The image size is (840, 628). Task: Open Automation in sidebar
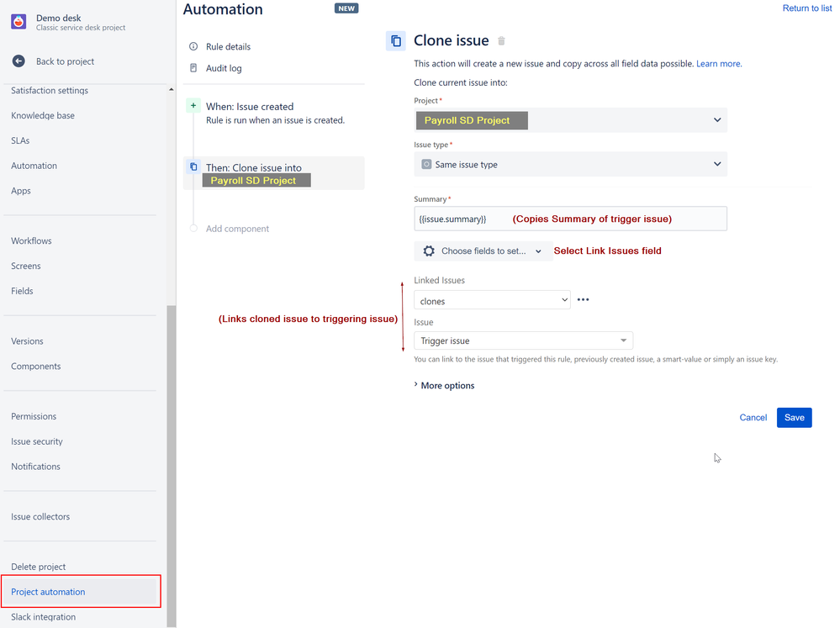click(x=34, y=166)
